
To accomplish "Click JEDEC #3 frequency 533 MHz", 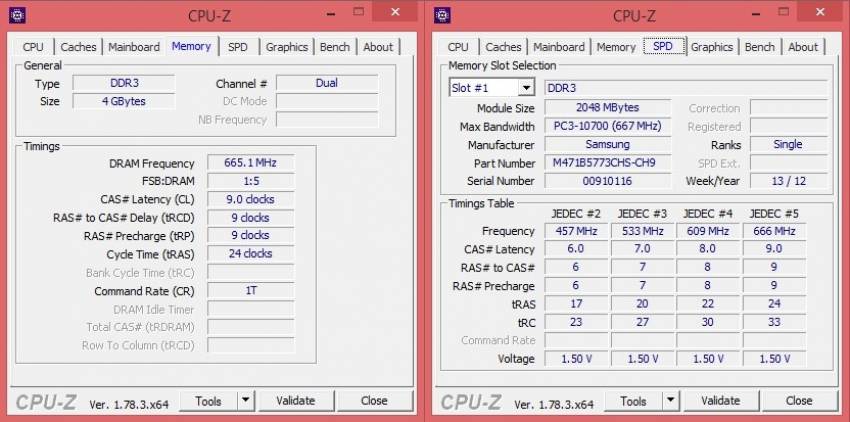I will pos(642,231).
